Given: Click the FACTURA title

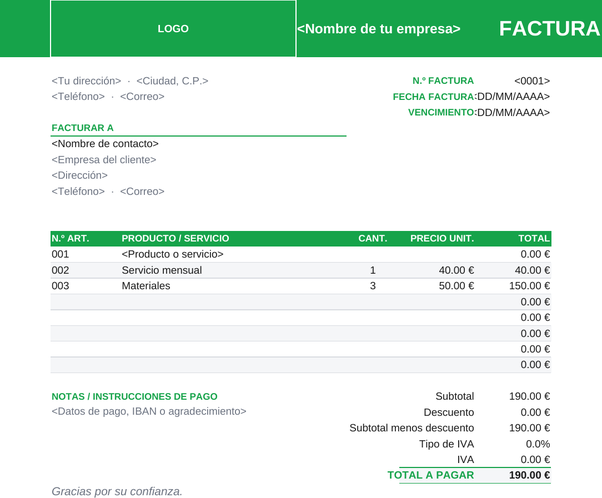Looking at the screenshot, I should (x=549, y=29).
